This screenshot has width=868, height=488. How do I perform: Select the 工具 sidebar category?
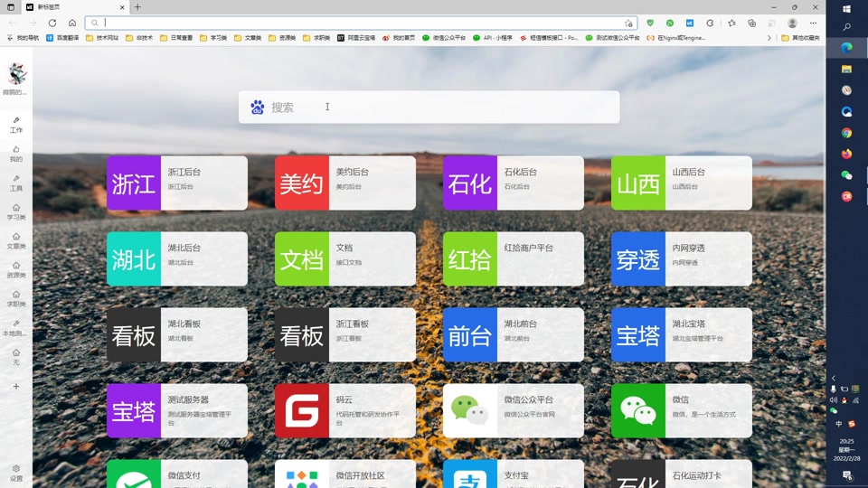coord(16,183)
